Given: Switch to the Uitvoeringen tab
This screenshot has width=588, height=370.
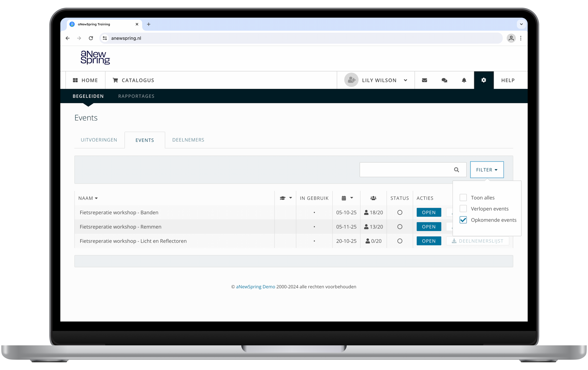Looking at the screenshot, I should pos(99,140).
